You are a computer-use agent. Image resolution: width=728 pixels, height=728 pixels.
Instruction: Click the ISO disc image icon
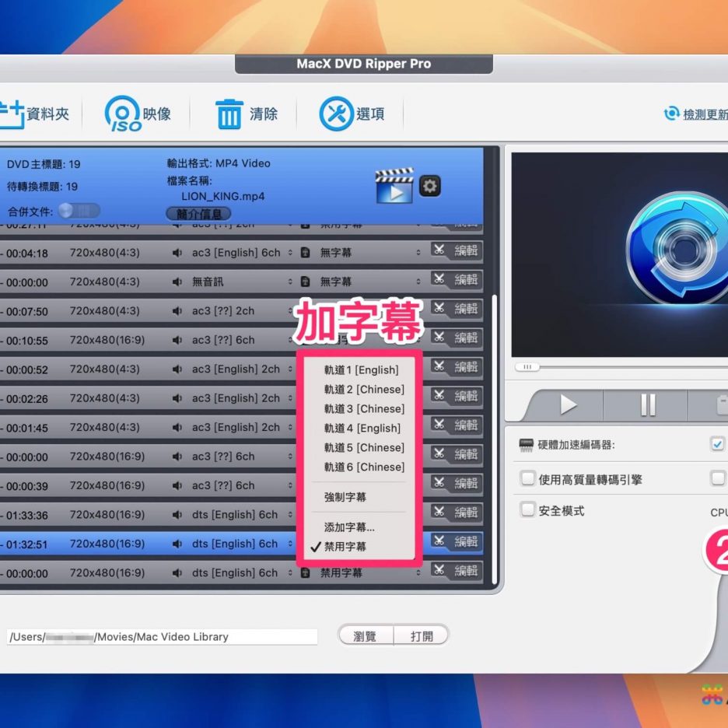(x=123, y=114)
